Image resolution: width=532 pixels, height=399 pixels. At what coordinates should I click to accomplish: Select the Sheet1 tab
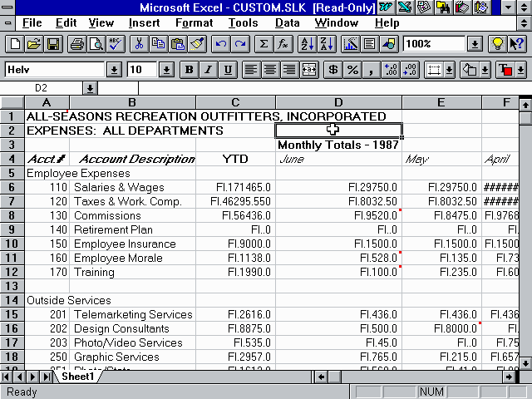point(76,377)
